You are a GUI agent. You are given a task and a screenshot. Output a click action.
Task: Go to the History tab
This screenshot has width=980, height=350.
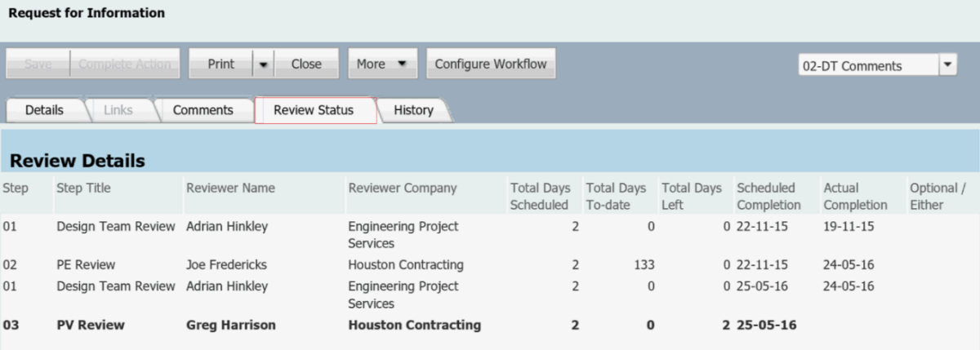[413, 110]
